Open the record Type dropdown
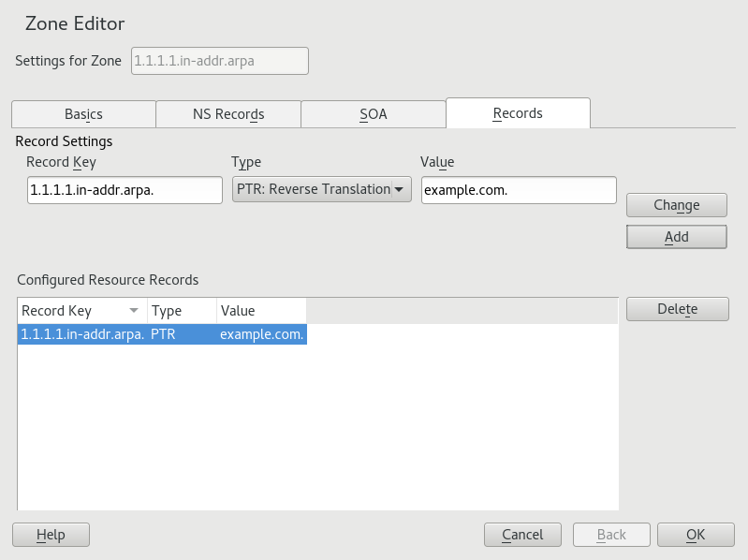Image resolution: width=748 pixels, height=560 pixels. tap(321, 189)
